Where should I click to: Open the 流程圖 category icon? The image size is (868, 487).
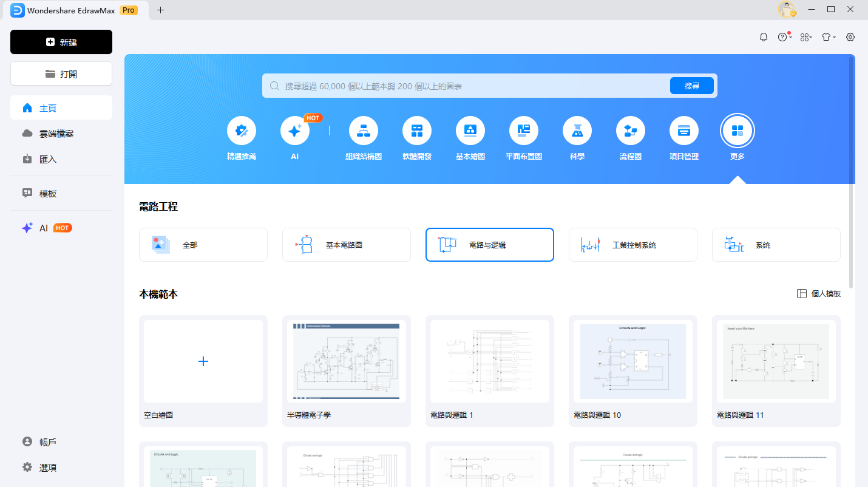[x=631, y=131]
